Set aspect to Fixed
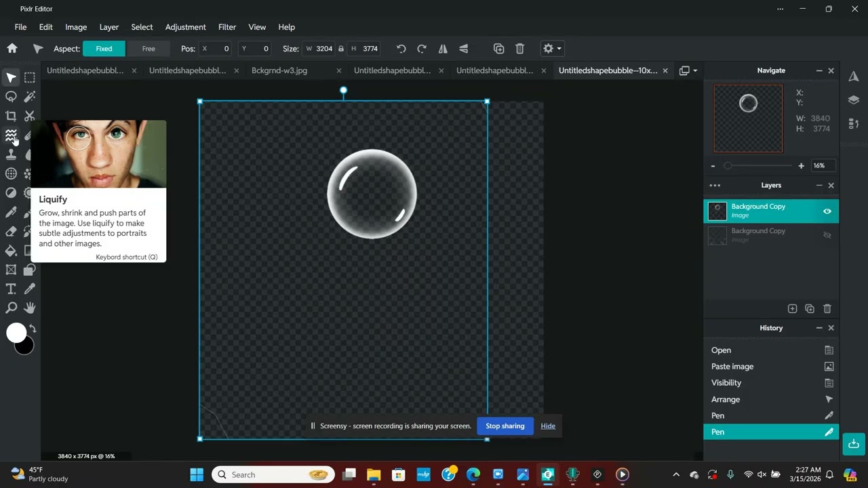The height and width of the screenshot is (488, 868). (104, 49)
